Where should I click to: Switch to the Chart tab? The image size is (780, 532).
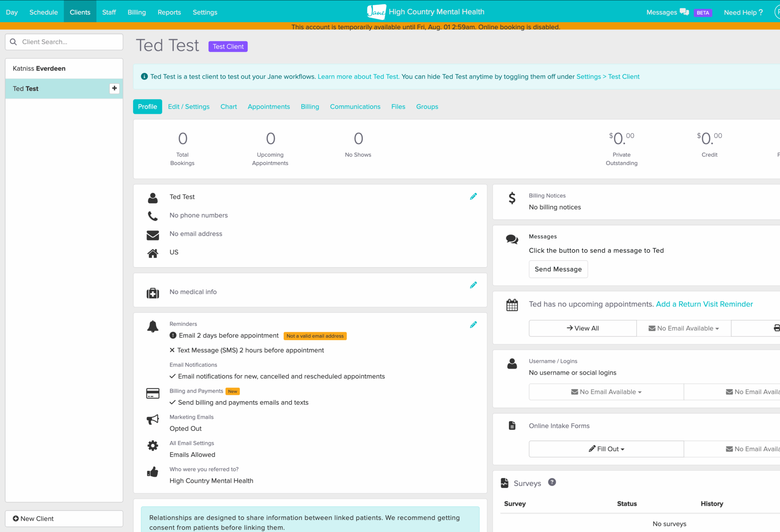(x=229, y=107)
